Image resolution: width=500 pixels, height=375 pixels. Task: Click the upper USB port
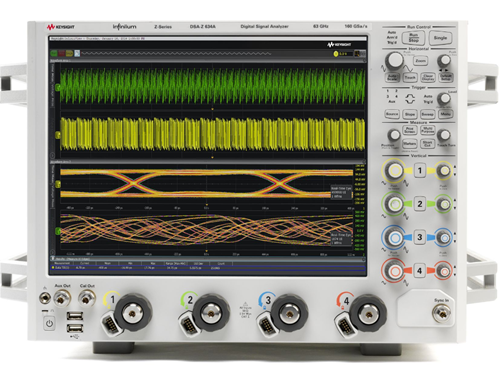tap(75, 315)
